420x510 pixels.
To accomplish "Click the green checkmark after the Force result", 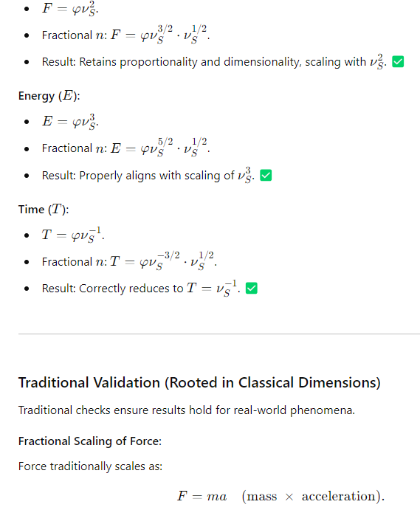I will click(x=398, y=61).
